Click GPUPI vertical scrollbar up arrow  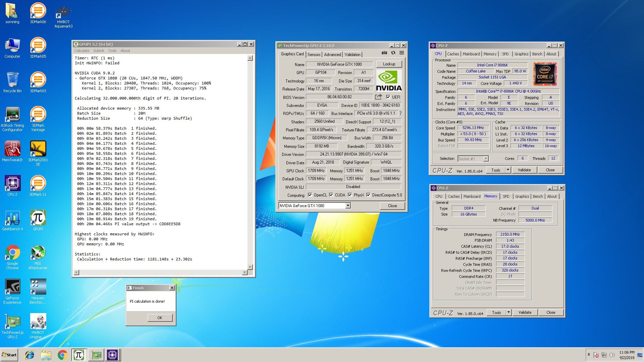250,58
